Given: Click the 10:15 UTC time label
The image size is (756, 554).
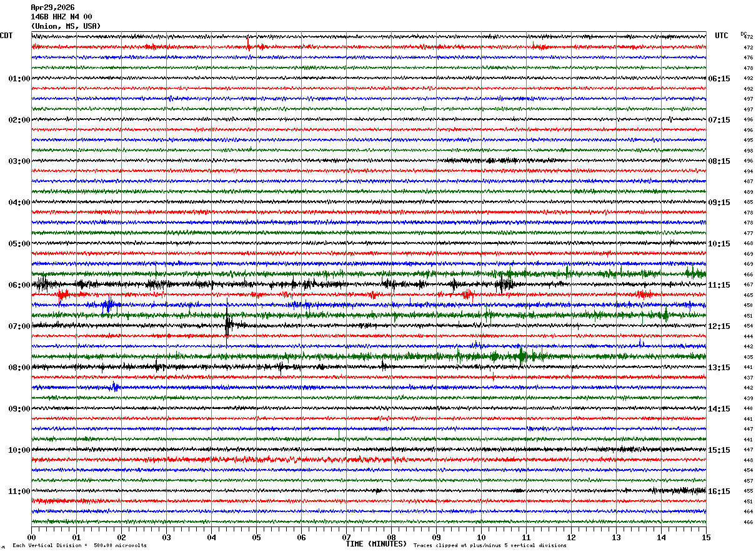Looking at the screenshot, I should point(719,244).
